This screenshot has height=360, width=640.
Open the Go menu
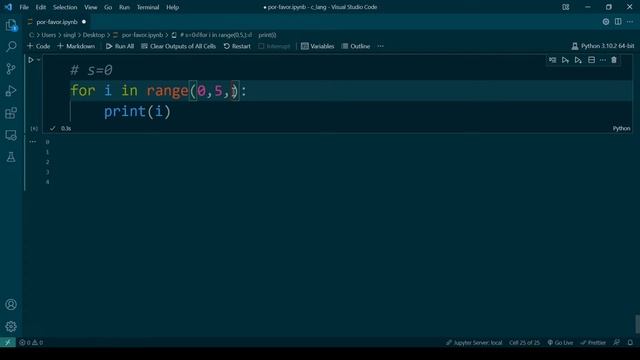click(x=108, y=7)
